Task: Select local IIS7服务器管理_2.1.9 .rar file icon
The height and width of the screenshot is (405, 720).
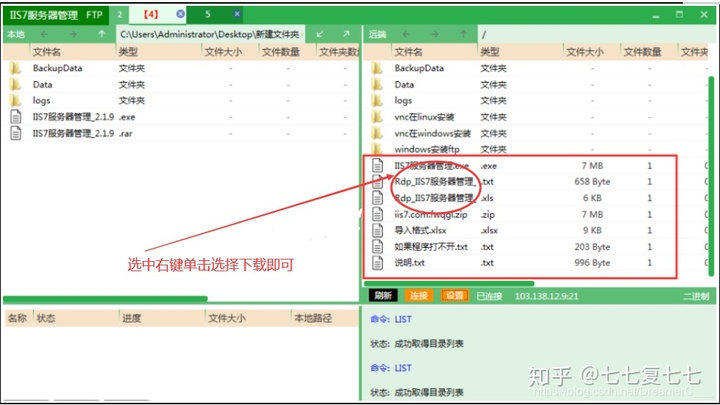Action: (x=16, y=133)
